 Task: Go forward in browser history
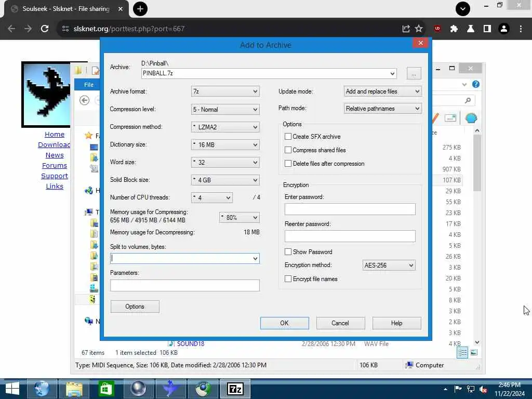point(28,29)
